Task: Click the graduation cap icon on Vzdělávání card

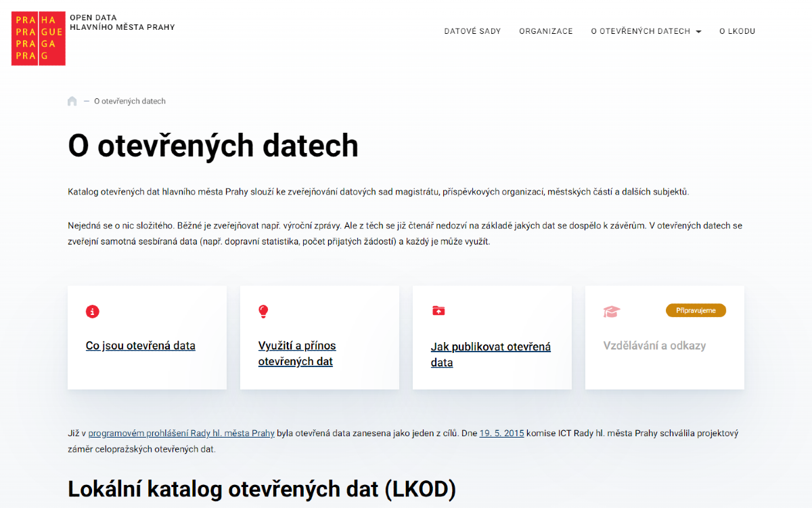Action: tap(611, 311)
